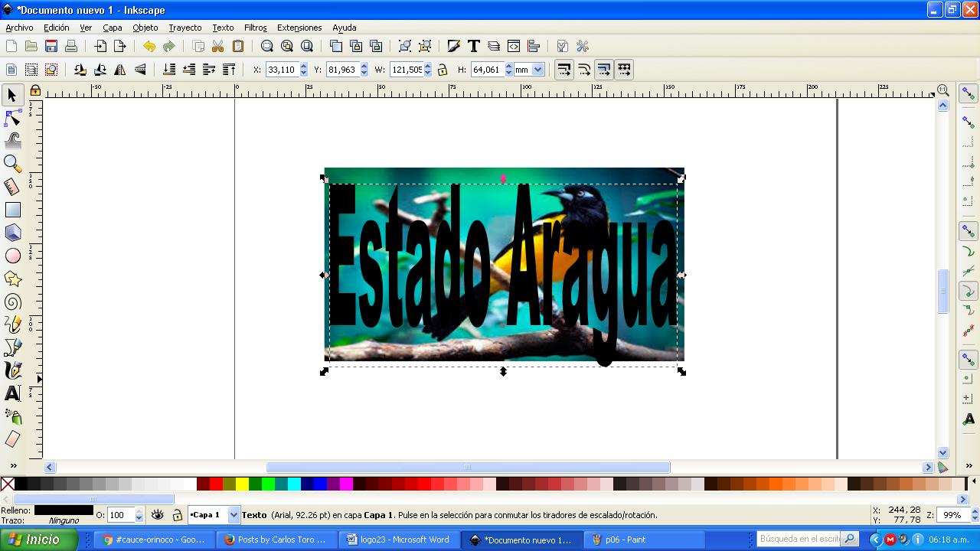Open the mm units dropdown
The height and width of the screenshot is (551, 980).
[x=537, y=70]
